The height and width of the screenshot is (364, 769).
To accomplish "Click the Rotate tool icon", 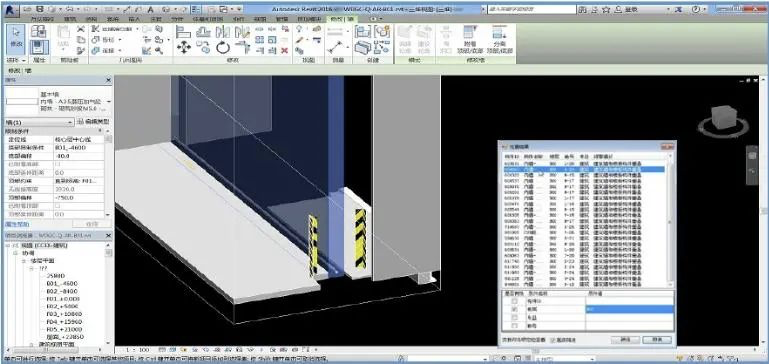I will [x=223, y=48].
